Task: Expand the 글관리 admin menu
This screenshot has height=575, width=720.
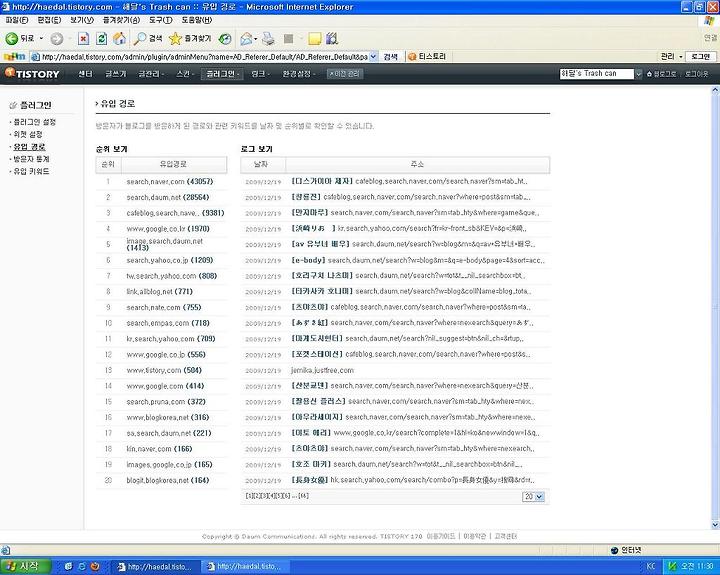Action: [151, 73]
